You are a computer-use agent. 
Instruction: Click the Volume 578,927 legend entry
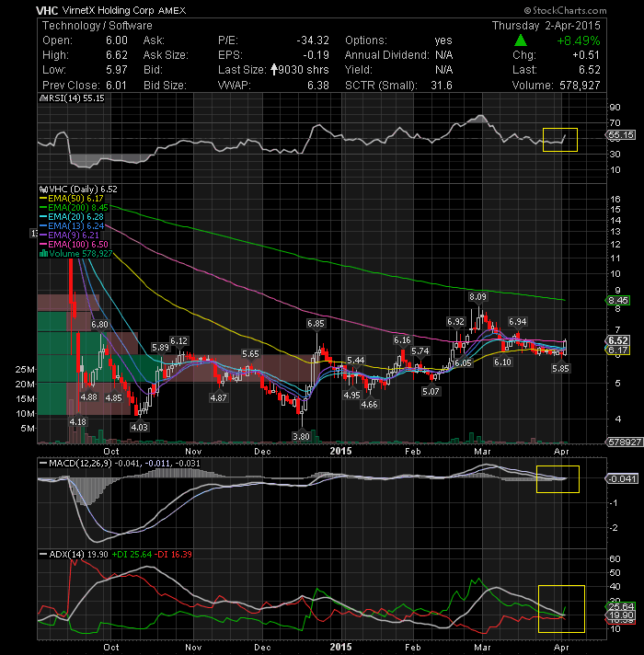76,254
